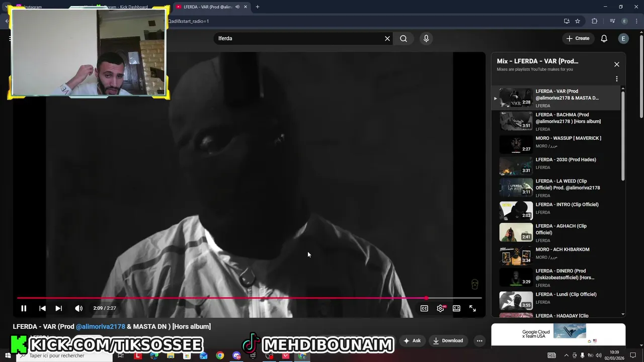
Task: Mute the LFERDA tab audio icon
Action: click(237, 7)
